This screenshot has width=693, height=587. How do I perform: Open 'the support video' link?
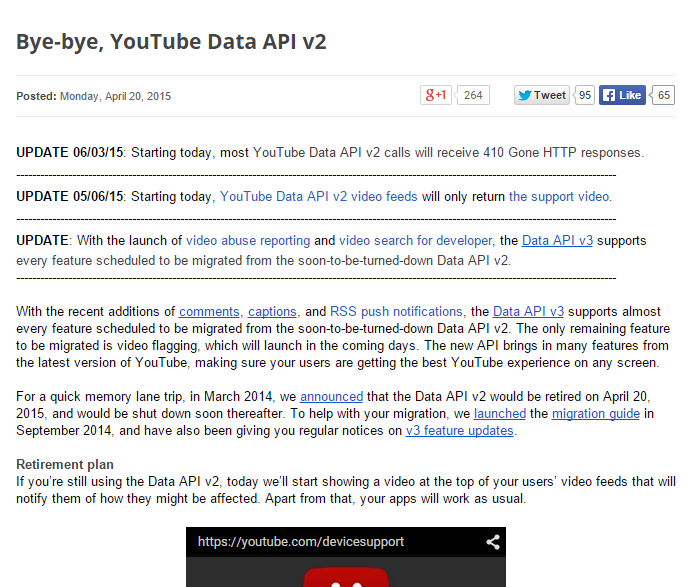click(559, 196)
